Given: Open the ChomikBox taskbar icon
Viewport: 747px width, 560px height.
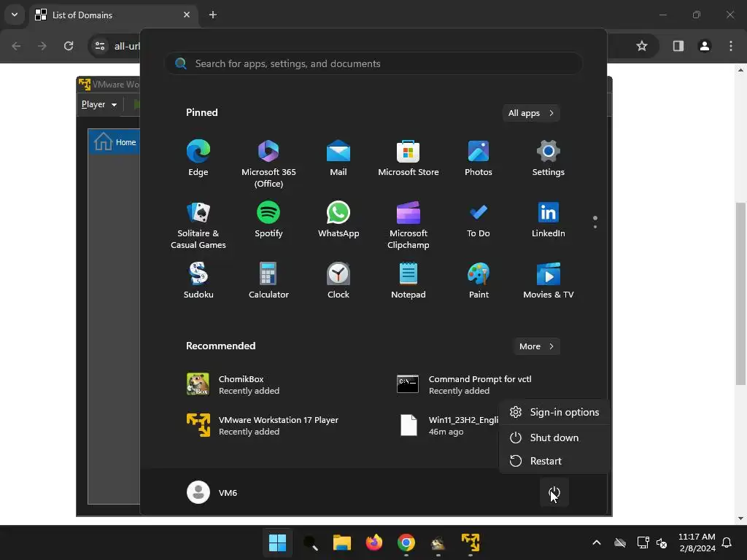Looking at the screenshot, I should pyautogui.click(x=438, y=542).
